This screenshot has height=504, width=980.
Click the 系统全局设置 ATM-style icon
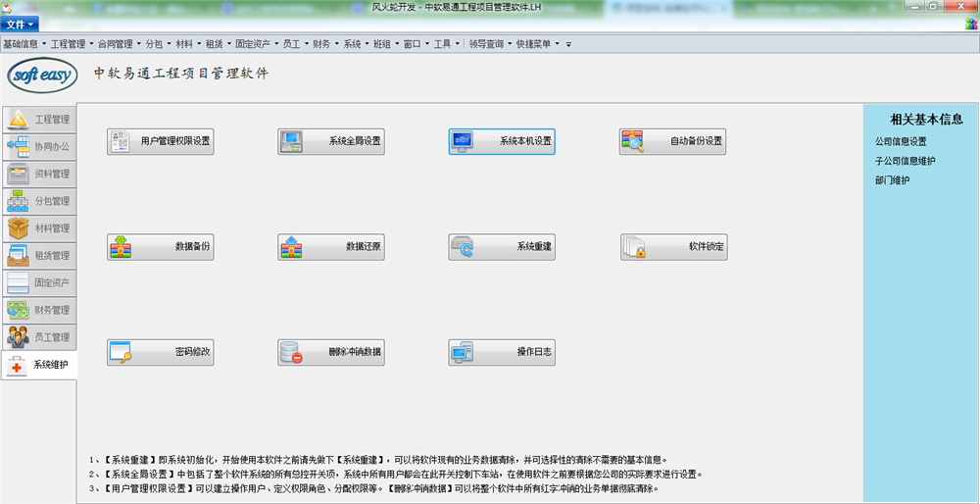tap(291, 141)
